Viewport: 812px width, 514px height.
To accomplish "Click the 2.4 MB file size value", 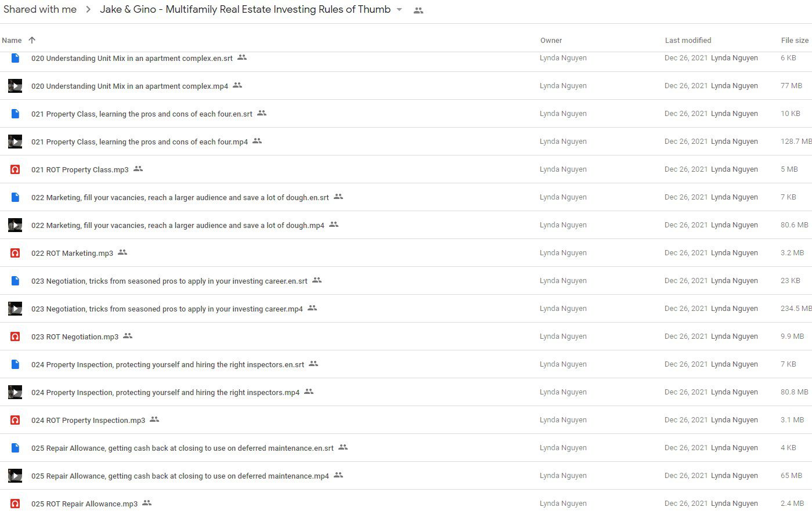I will (792, 504).
